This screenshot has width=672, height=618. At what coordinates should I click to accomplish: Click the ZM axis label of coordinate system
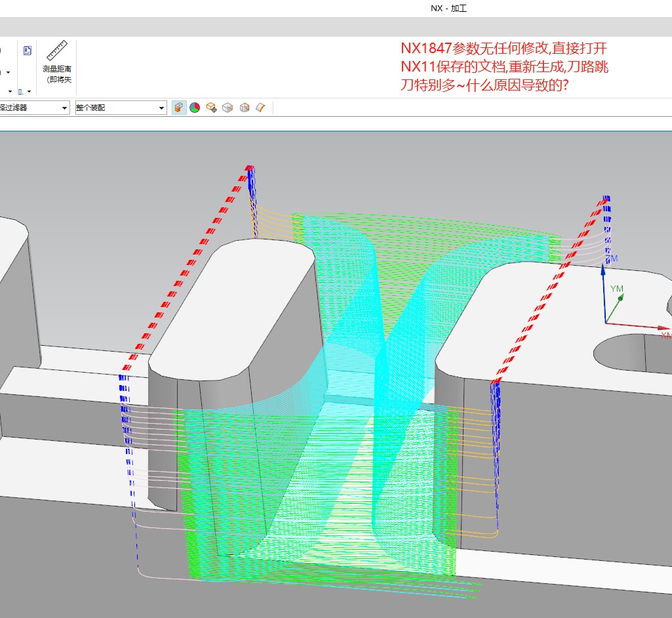(x=612, y=258)
